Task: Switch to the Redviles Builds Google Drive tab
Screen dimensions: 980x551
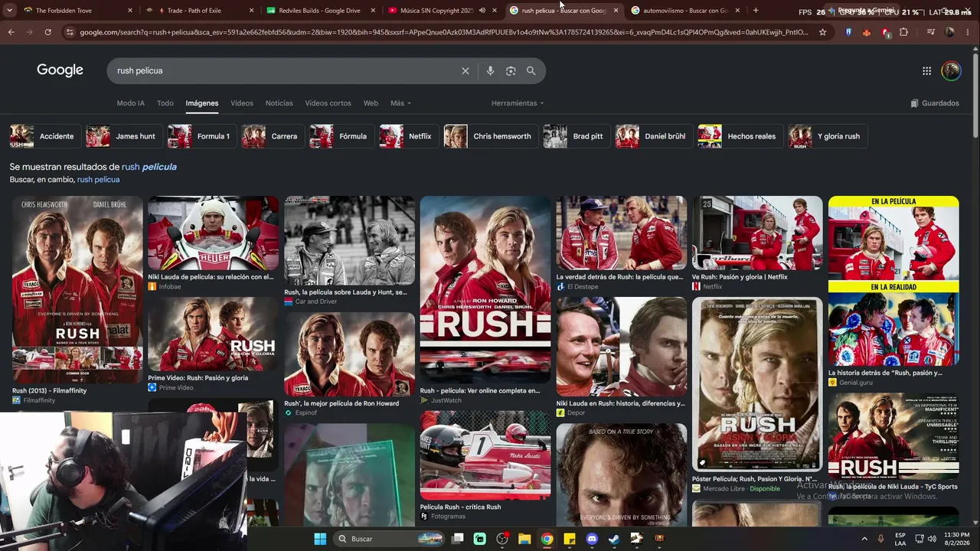Action: [x=322, y=11]
